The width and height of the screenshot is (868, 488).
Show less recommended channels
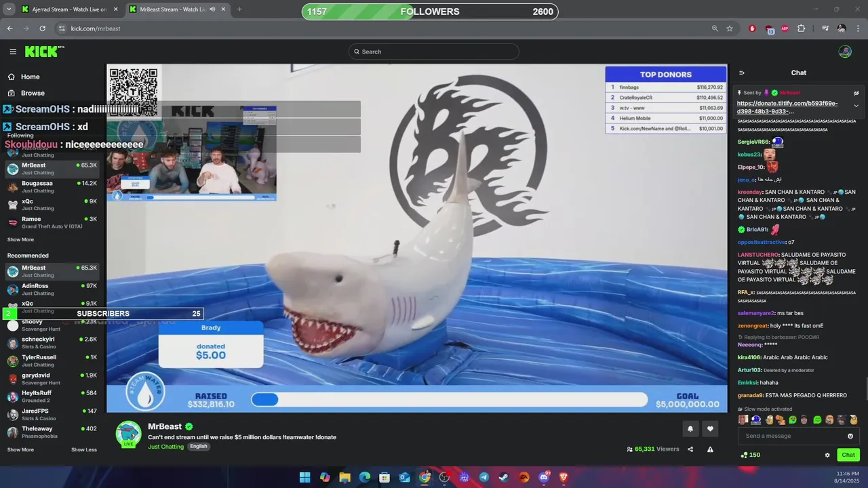[84, 449]
